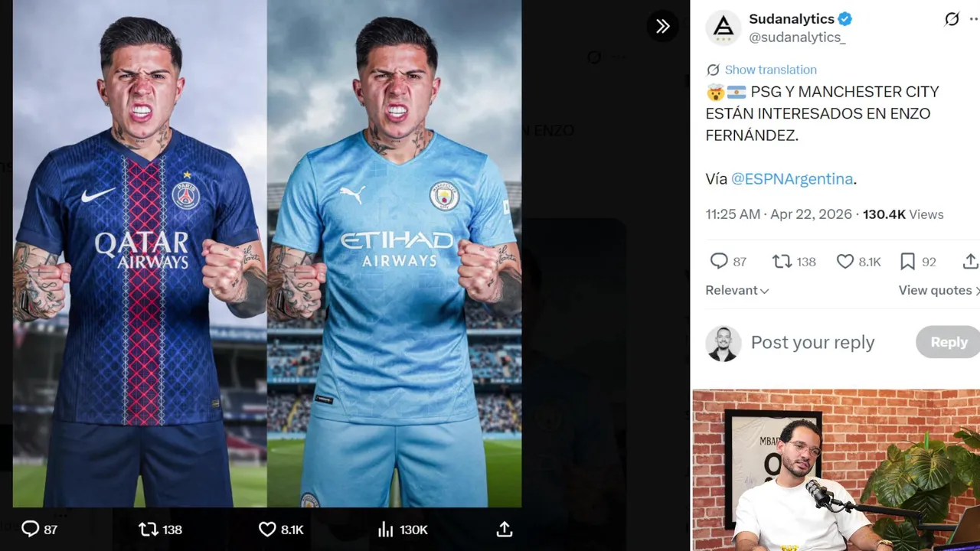The height and width of the screenshot is (551, 980).
Task: Open the @ESPNArgentina mention
Action: point(792,179)
